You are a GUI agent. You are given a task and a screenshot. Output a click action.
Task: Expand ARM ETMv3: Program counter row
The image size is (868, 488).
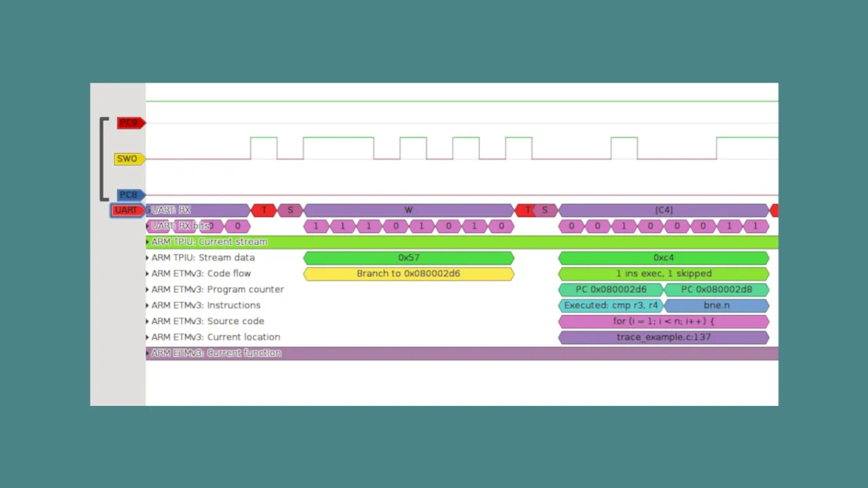148,289
